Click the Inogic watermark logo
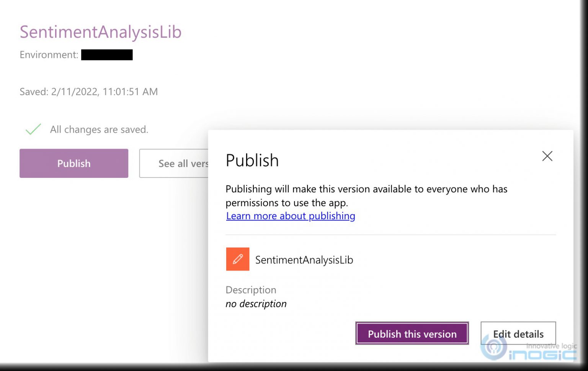 [529, 348]
